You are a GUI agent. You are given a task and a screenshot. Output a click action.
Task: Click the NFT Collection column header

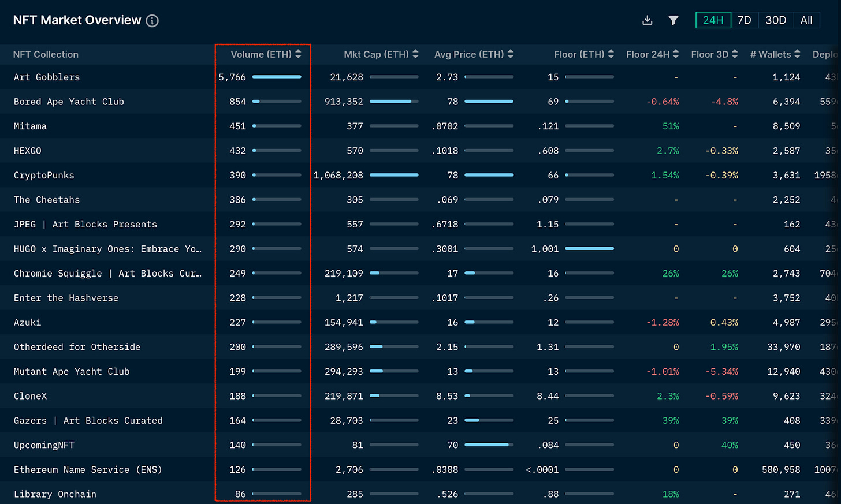(x=46, y=54)
